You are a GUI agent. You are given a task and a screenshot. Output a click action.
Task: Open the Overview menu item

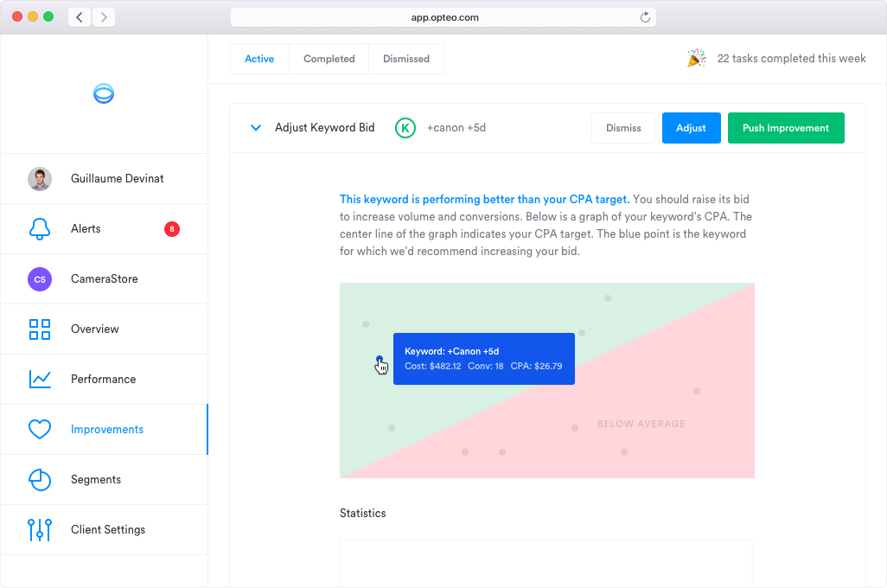(x=104, y=329)
